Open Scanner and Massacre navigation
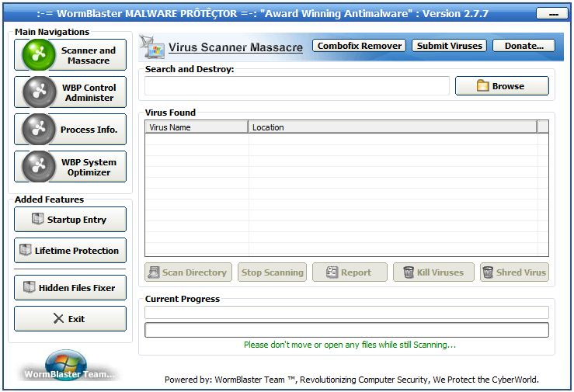The width and height of the screenshot is (574, 392). pyautogui.click(x=70, y=55)
